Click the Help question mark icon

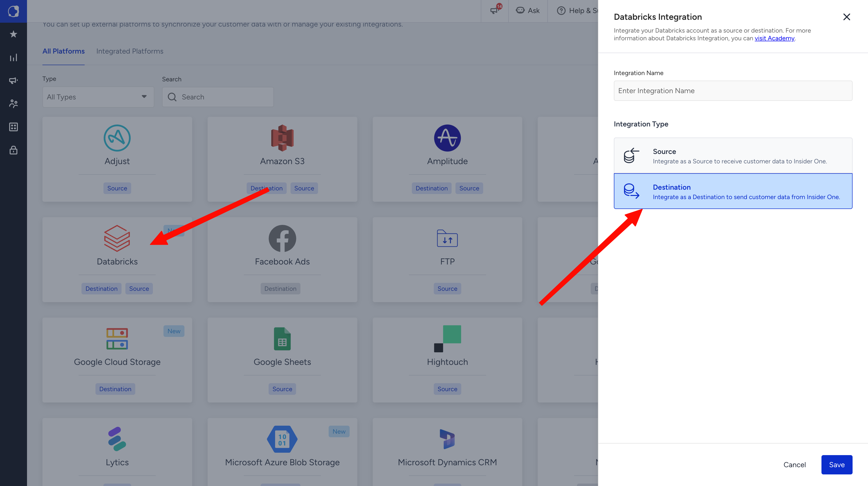tap(561, 10)
